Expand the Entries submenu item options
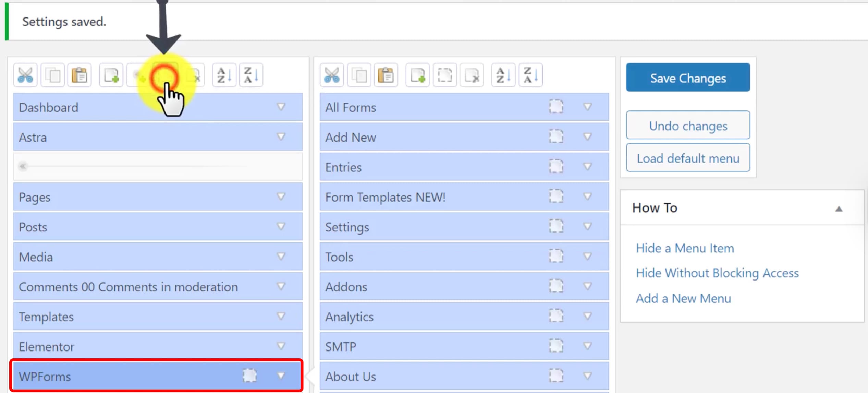This screenshot has width=868, height=393. click(x=587, y=167)
